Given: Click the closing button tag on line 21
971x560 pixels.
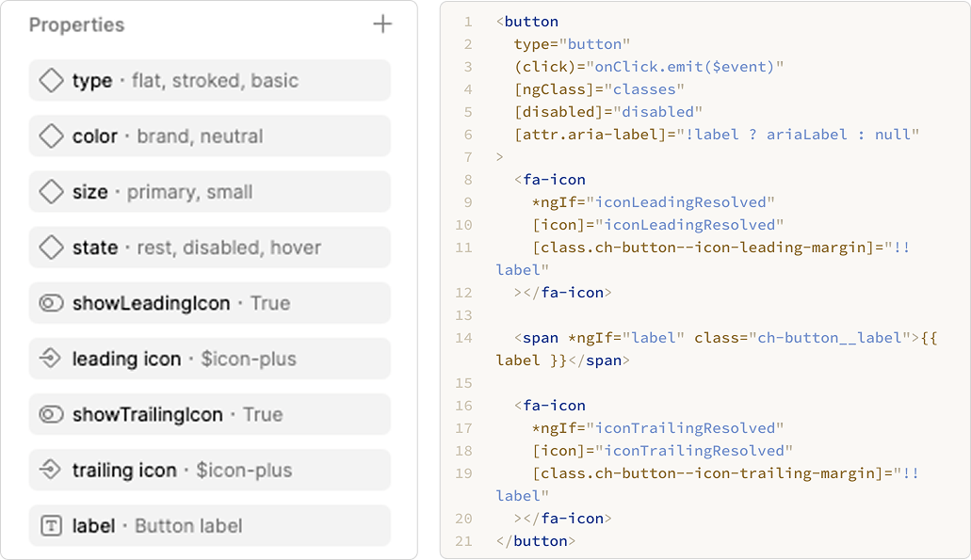Looking at the screenshot, I should [x=536, y=541].
